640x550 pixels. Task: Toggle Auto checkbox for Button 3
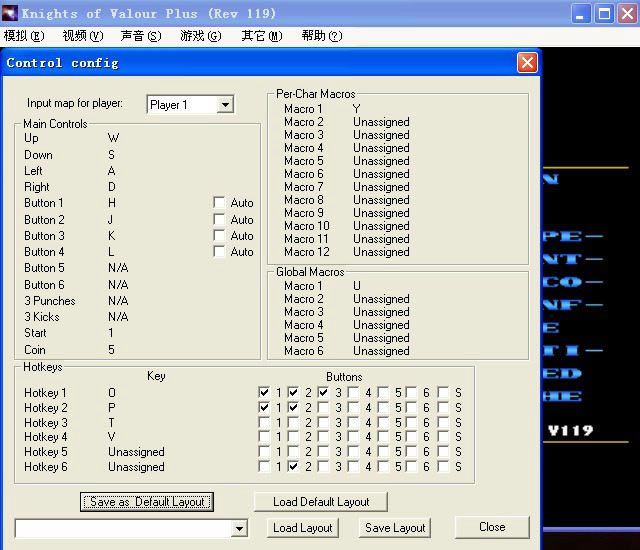(219, 236)
